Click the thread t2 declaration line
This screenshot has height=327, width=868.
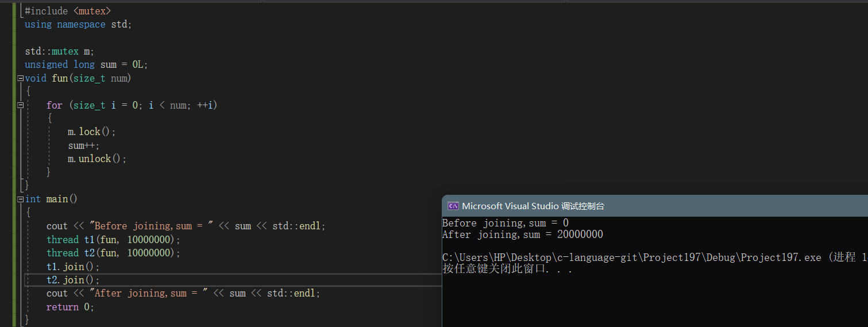coord(113,253)
